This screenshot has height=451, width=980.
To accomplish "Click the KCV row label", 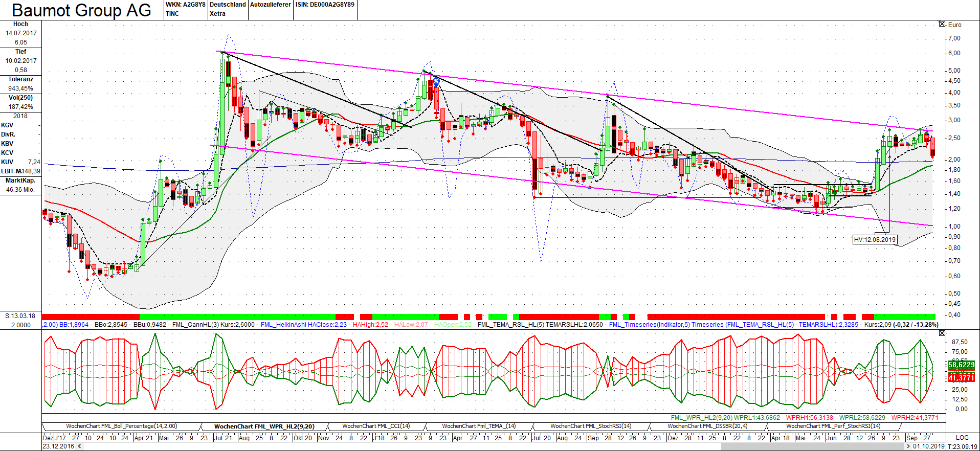I will [x=7, y=153].
